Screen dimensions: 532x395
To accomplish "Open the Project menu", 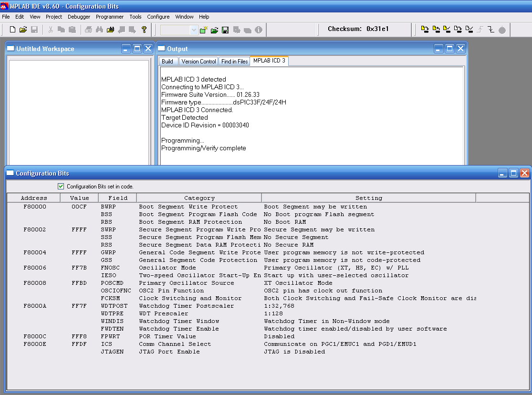I will tap(54, 17).
